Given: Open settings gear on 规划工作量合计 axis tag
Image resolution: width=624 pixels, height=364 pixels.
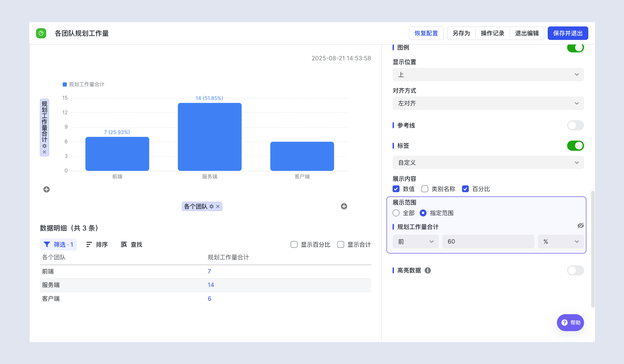Looking at the screenshot, I should point(45,146).
